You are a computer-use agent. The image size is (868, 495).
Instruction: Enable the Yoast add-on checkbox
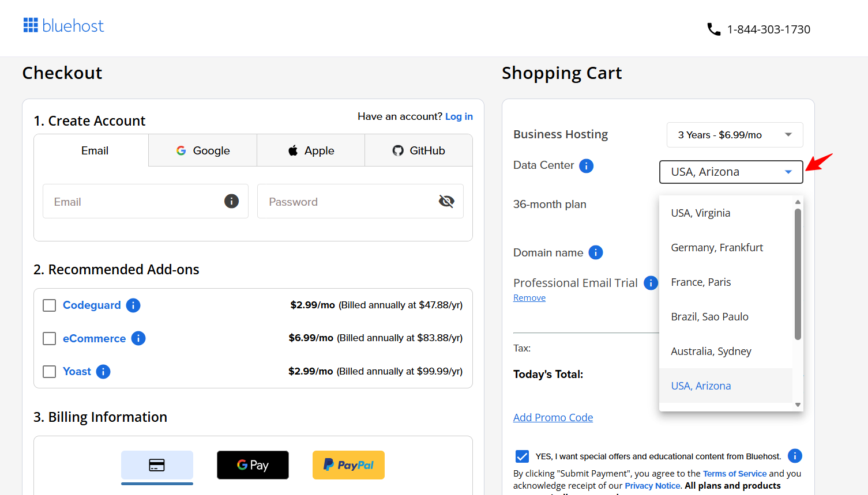pos(50,372)
